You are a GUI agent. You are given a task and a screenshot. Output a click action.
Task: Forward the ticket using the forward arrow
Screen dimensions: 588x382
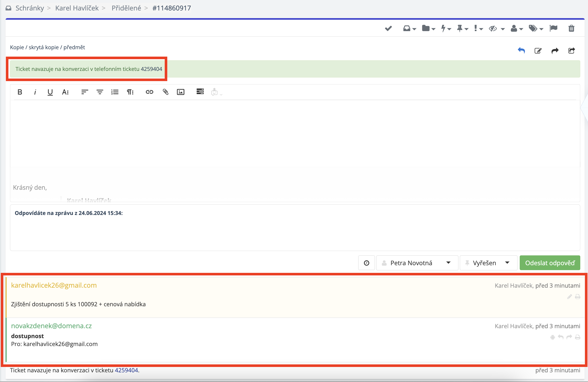click(x=555, y=51)
